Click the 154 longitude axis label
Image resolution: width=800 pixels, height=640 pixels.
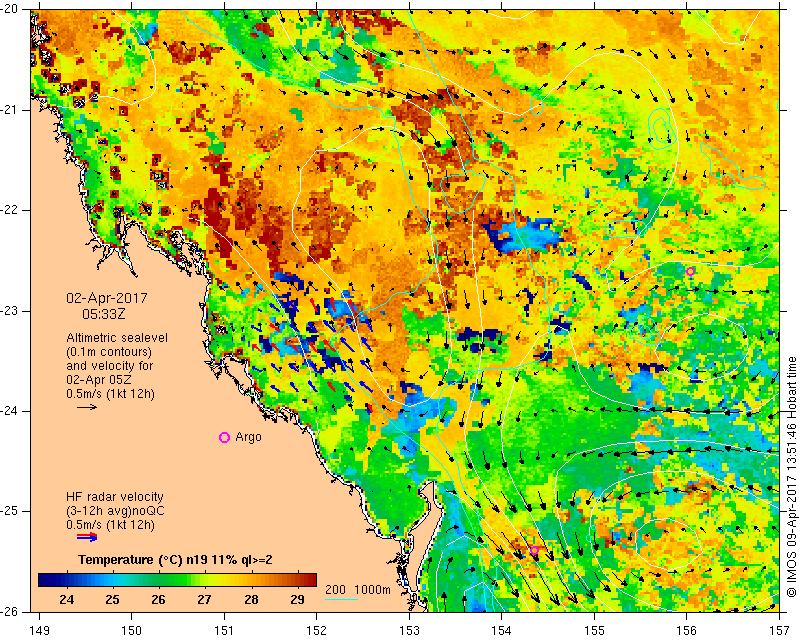pos(502,630)
